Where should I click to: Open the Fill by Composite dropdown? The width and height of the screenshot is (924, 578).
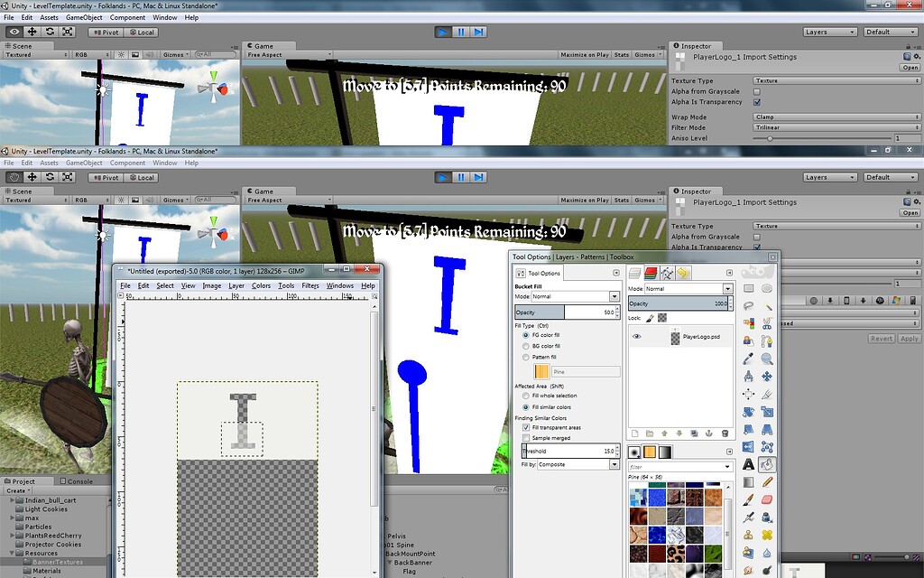pos(574,463)
